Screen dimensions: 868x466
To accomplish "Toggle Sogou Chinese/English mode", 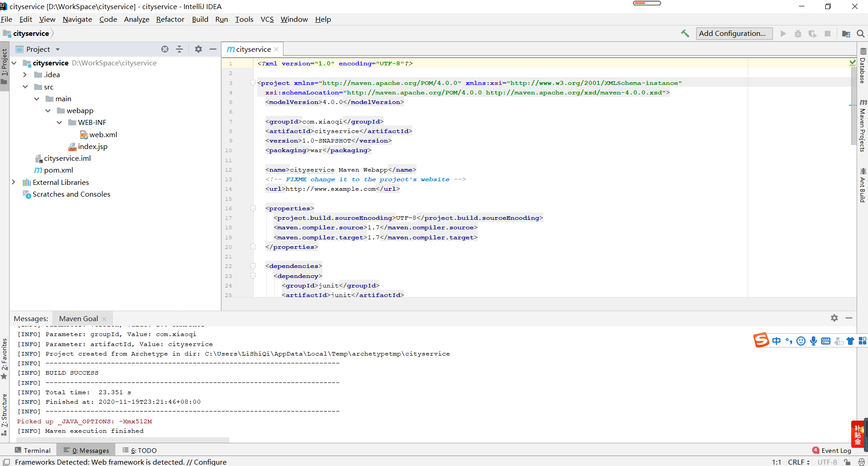I will click(x=777, y=341).
